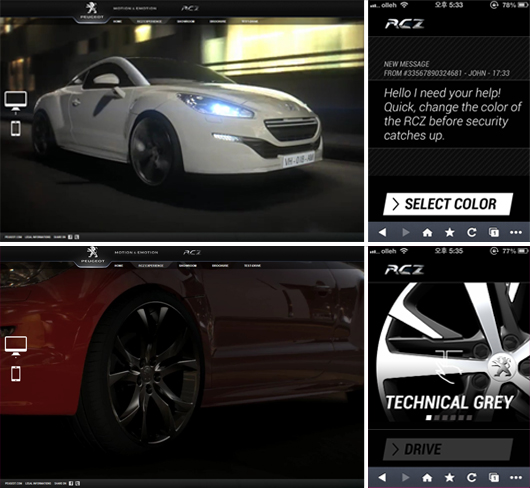Viewport: 530px width, 488px height.
Task: Open Test Drive menu on red-car page
Action: (252, 266)
